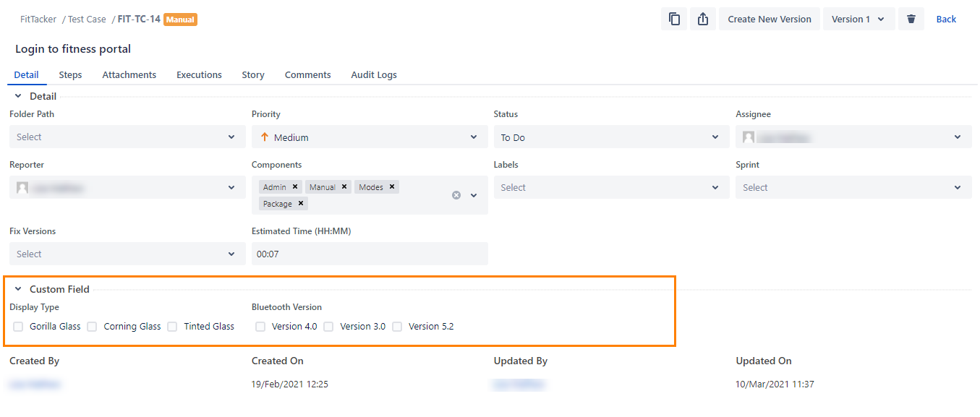Click the Updated By user link
This screenshot has height=417, width=980.
click(519, 384)
